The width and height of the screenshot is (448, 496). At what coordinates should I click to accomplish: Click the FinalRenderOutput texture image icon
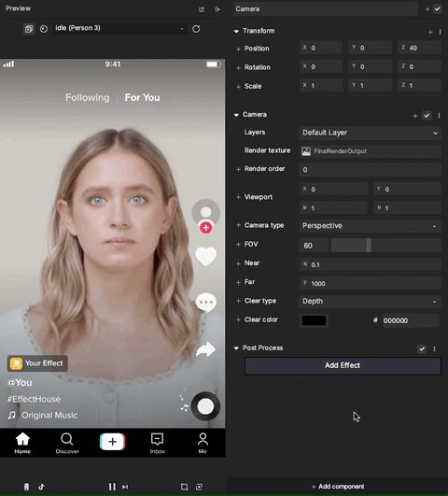(306, 151)
